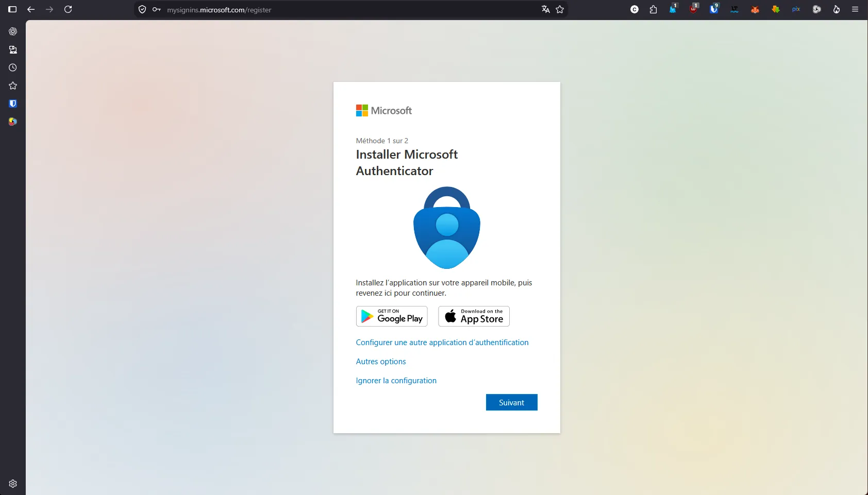The image size is (868, 495).
Task: Click the Microsoft logo
Action: [384, 111]
